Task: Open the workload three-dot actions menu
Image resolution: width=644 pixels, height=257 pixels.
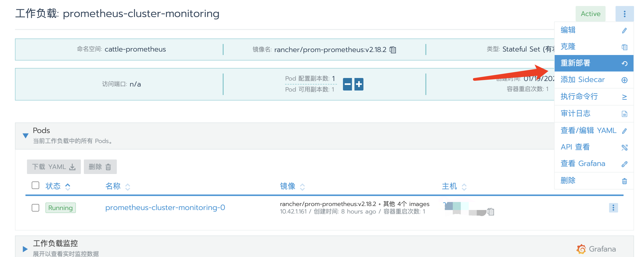Action: tap(624, 14)
